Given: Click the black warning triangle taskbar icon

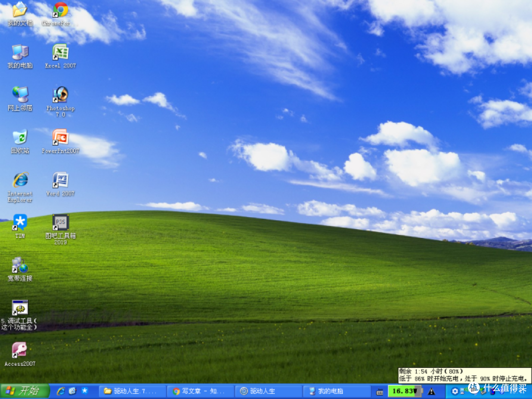Looking at the screenshot, I should [x=431, y=392].
